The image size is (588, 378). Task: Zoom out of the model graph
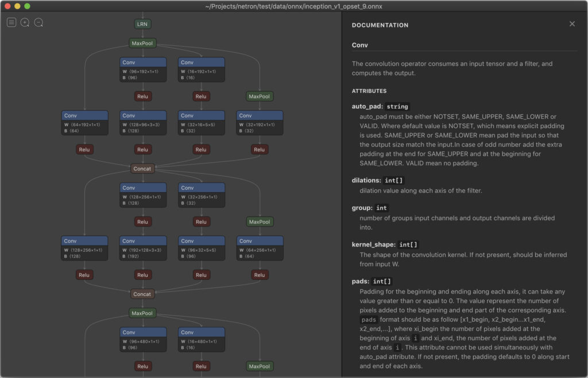click(x=38, y=22)
